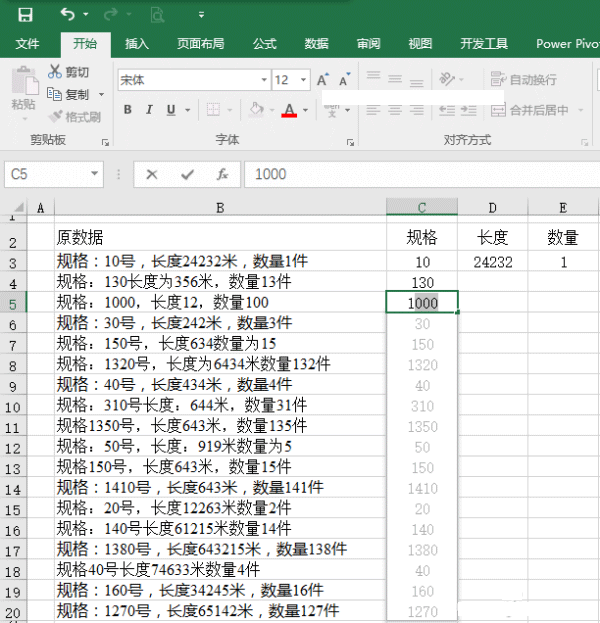The width and height of the screenshot is (600, 623).
Task: Click the Enter checkmark in formula bar
Action: click(x=187, y=174)
